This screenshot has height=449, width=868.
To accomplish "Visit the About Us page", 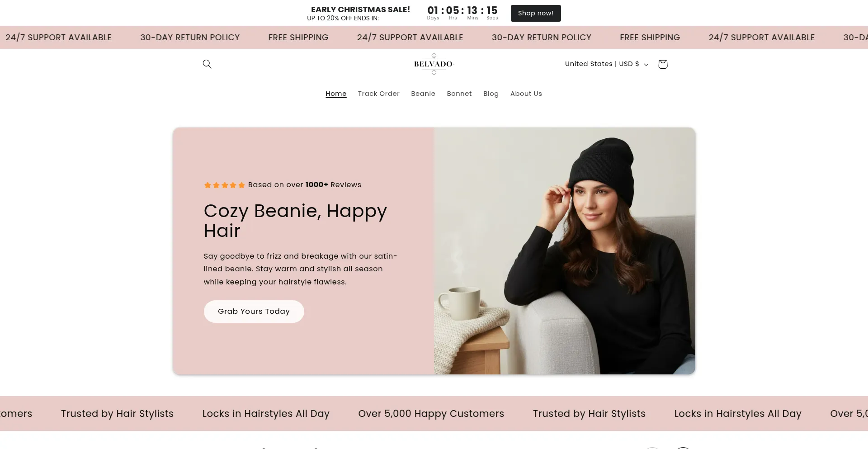I will coord(526,94).
